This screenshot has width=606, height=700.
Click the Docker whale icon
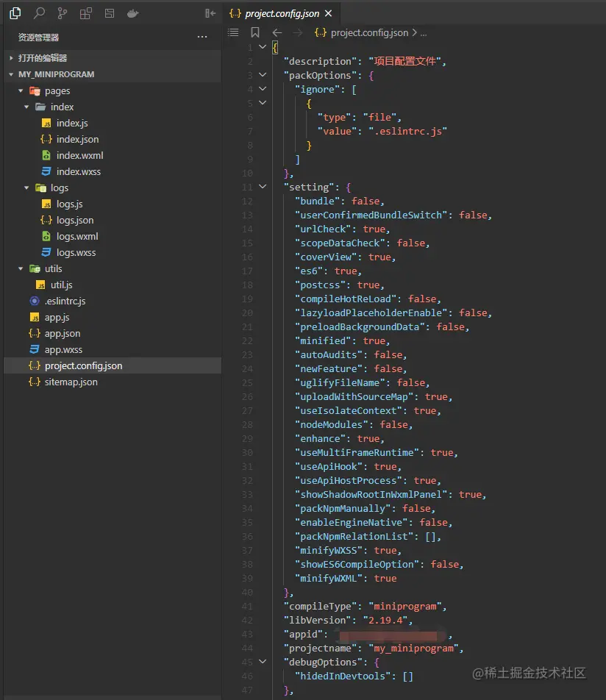pyautogui.click(x=133, y=13)
